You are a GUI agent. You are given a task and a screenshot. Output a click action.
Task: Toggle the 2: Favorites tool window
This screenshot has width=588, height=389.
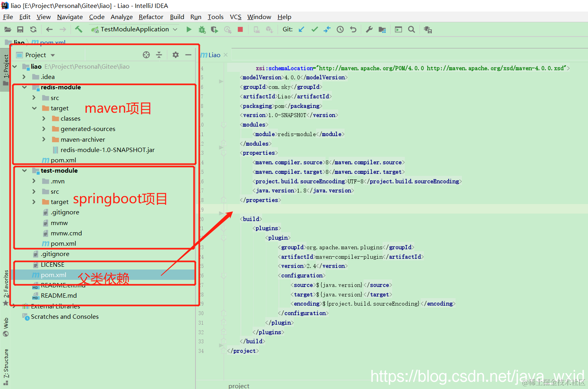coord(6,287)
